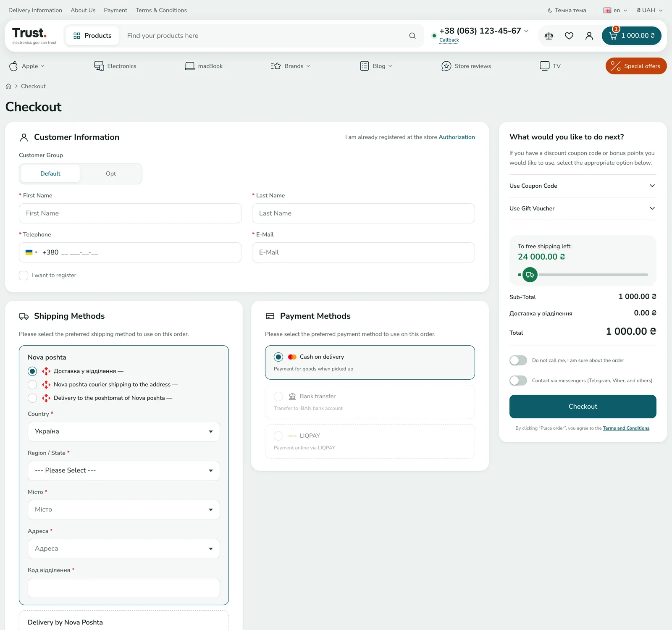Open the Terms and Conditions link
Screen dimensions: 672x630
click(x=626, y=428)
